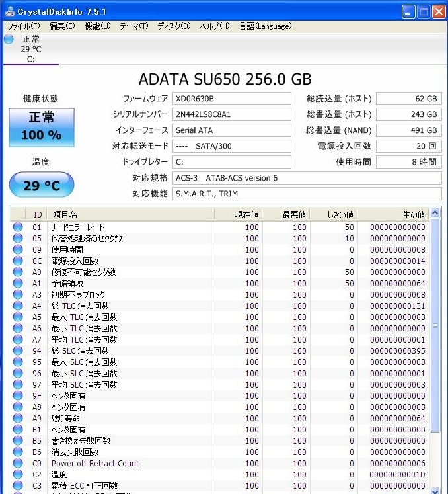
Task: Click the CrystalDiskInfo title bar app icon
Action: (x=9, y=11)
